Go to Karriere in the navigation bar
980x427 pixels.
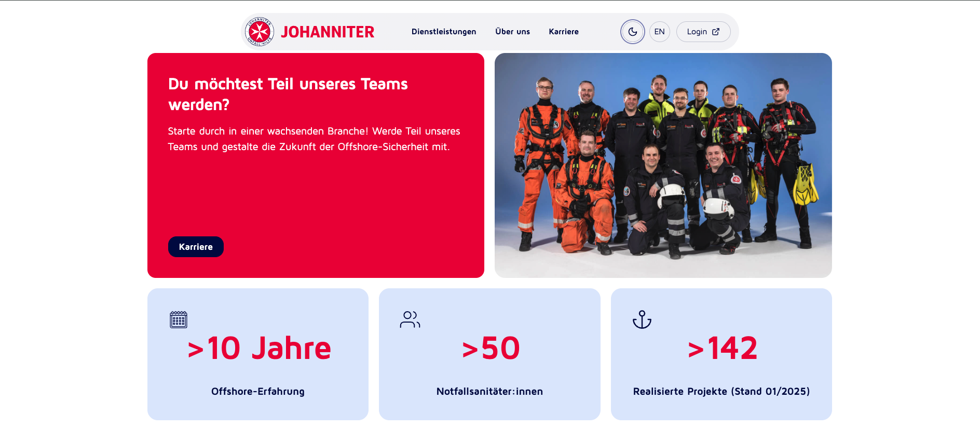pyautogui.click(x=564, y=32)
